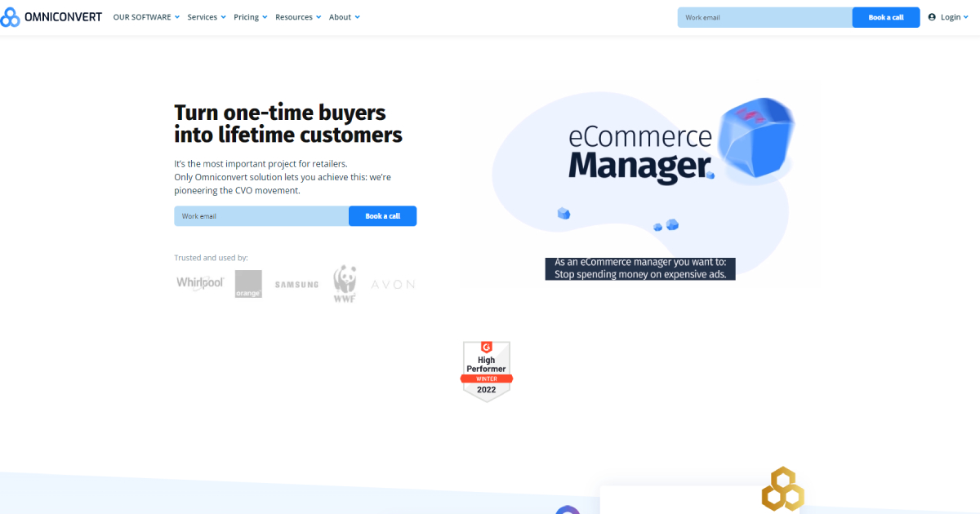Click the Orange brand logo
This screenshot has height=514, width=980.
coord(248,284)
